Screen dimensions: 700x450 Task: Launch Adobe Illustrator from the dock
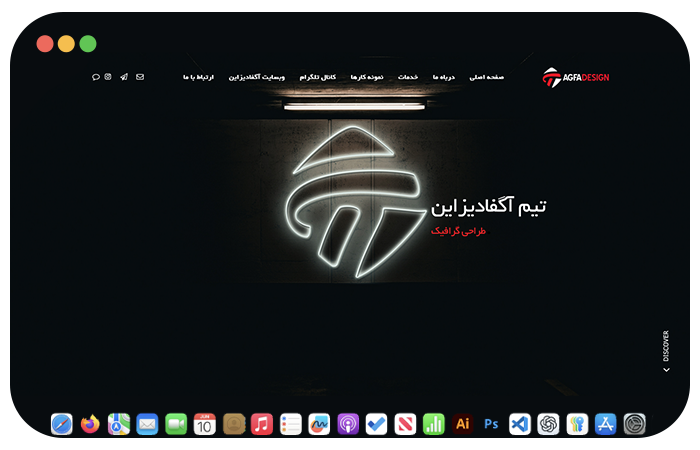click(462, 424)
